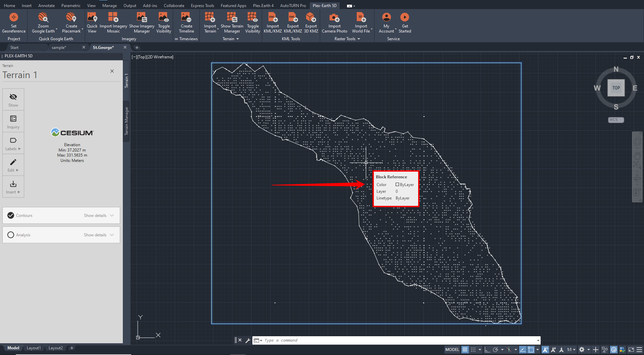Screen dimensions: 644x355
Task: Expand Analysis Show details
Action: (x=99, y=235)
